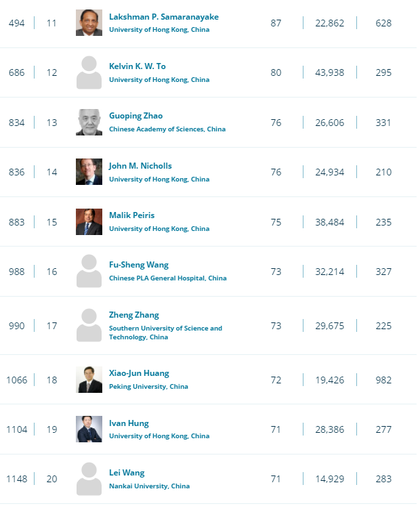420x508 pixels.
Task: Open Nankai University, China affiliation link
Action: click(x=150, y=486)
